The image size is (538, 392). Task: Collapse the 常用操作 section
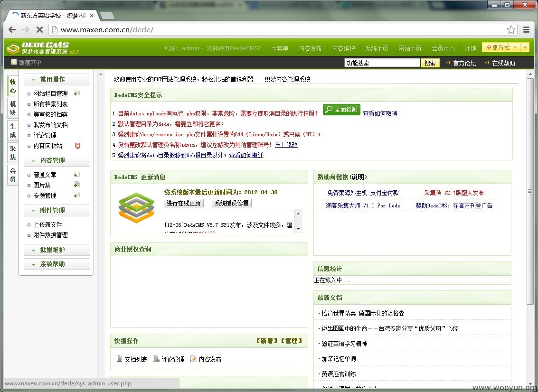(x=57, y=79)
